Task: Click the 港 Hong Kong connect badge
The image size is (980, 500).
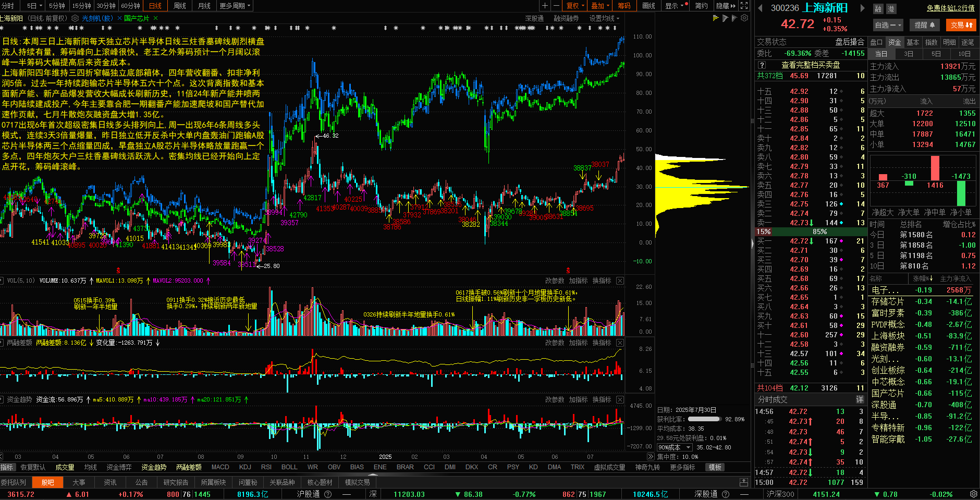Action: 890,9
